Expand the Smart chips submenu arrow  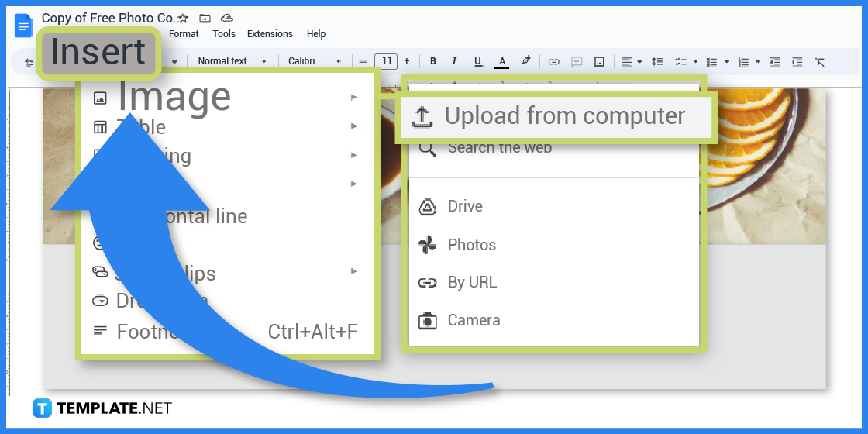point(353,271)
